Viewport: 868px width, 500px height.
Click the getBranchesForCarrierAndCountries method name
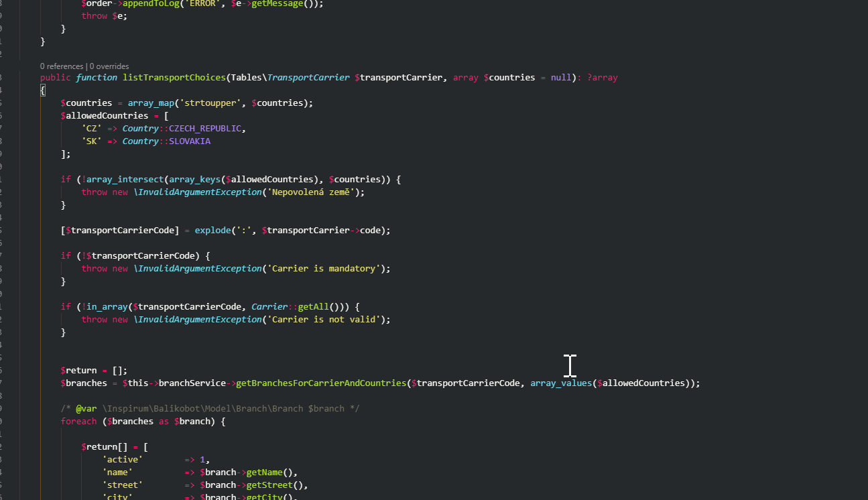point(321,383)
